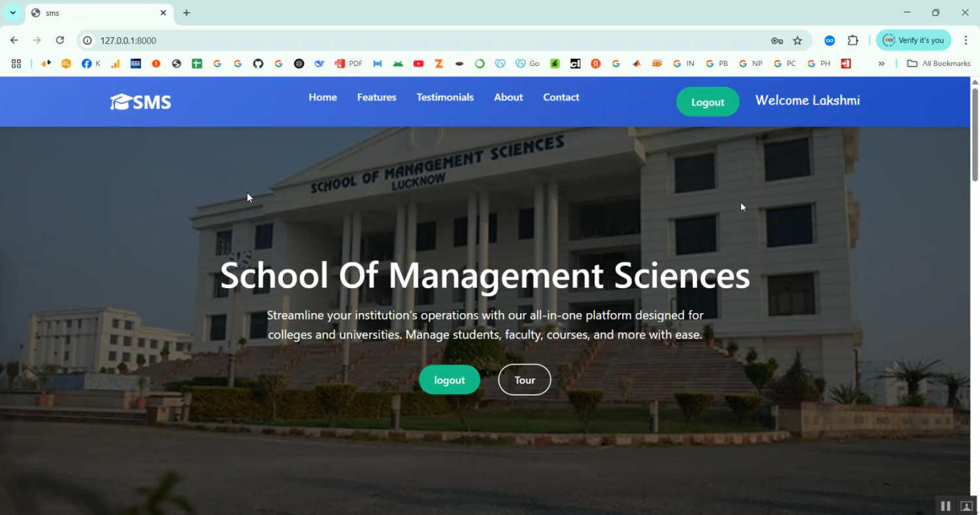Click the lowercase logout button beside Tour
980x515 pixels.
click(x=449, y=380)
